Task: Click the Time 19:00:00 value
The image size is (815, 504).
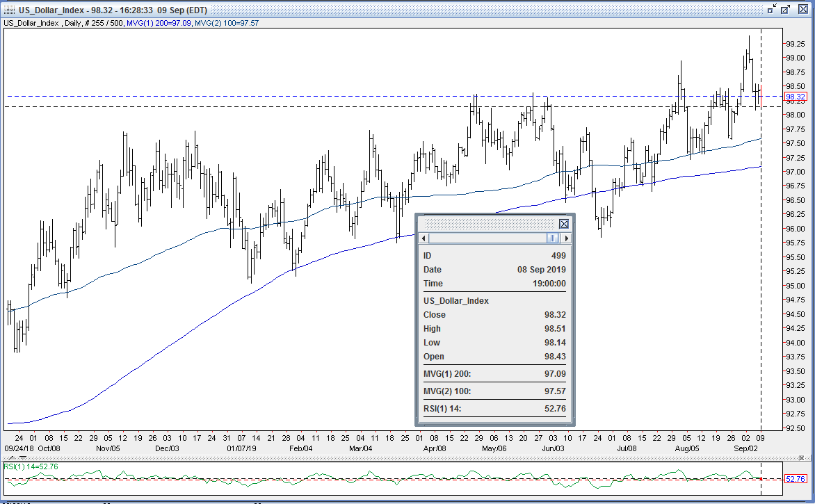Action: [x=549, y=284]
